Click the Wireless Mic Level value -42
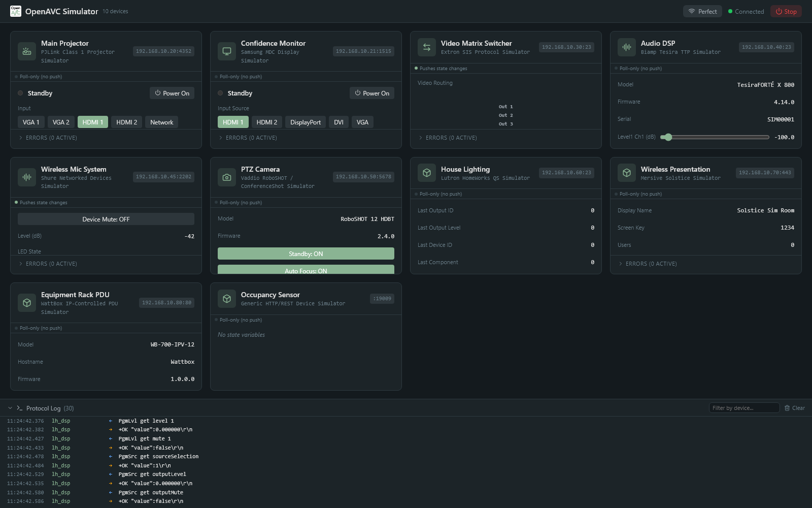The height and width of the screenshot is (508, 812). [x=189, y=236]
